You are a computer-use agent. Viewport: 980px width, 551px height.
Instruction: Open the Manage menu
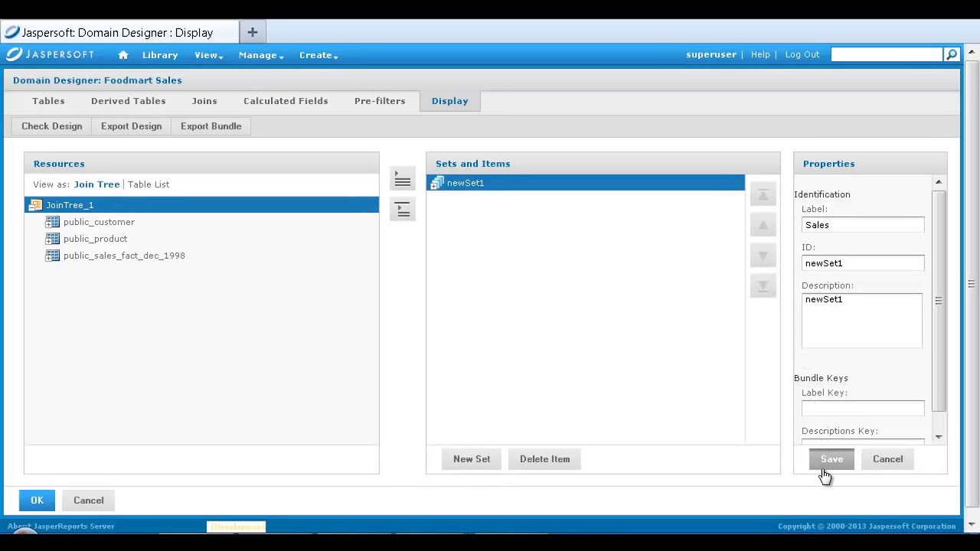pos(261,55)
